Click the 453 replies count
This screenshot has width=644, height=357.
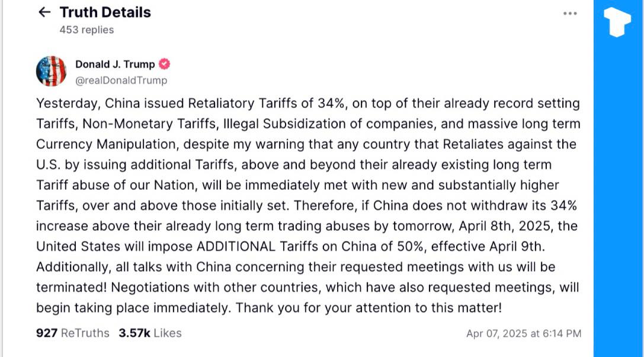click(x=86, y=29)
